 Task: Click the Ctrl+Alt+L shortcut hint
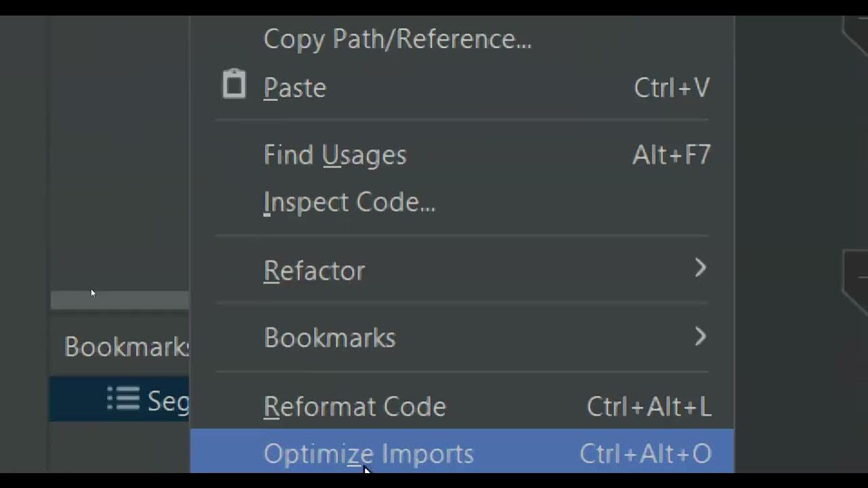point(649,407)
